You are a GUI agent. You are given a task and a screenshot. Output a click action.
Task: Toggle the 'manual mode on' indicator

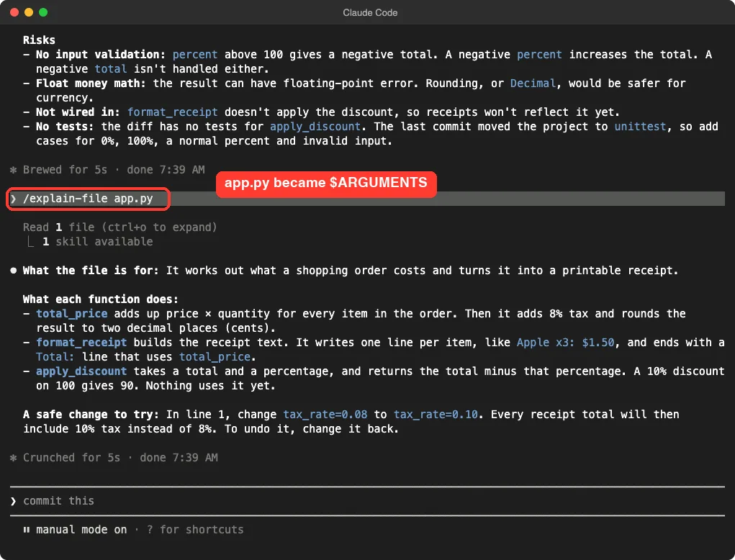point(81,530)
